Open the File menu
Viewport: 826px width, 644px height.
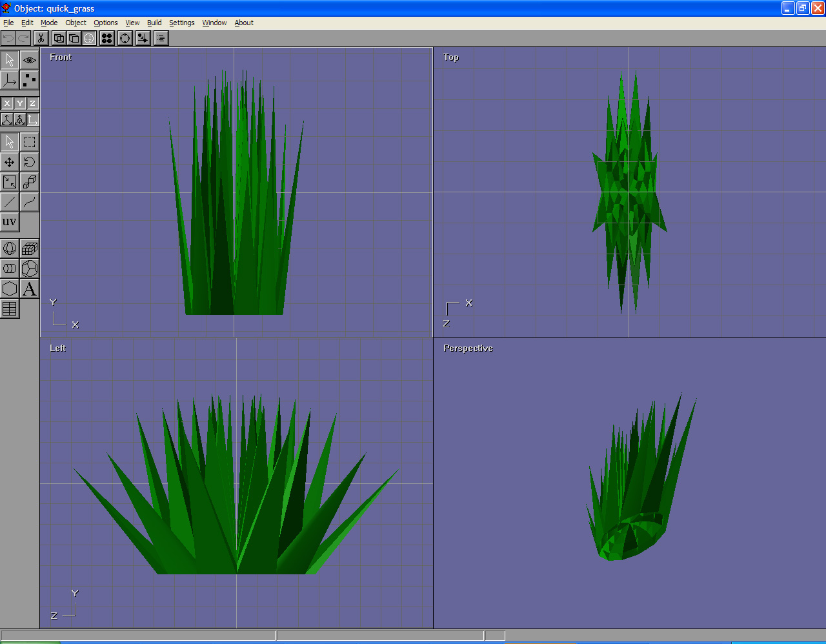tap(8, 23)
